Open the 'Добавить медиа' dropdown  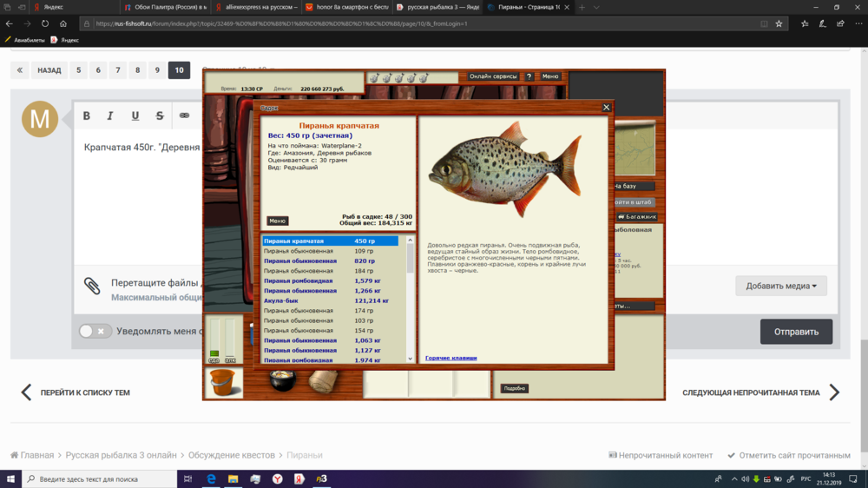pyautogui.click(x=780, y=286)
